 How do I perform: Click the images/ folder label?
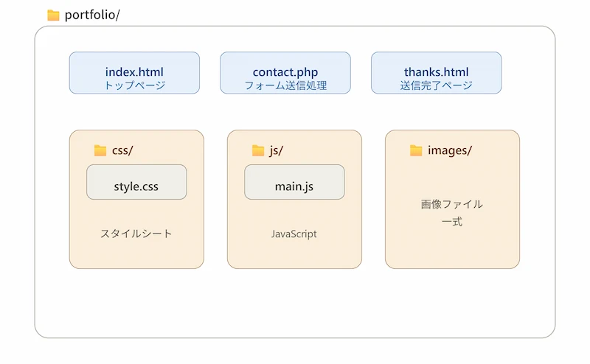click(x=450, y=150)
